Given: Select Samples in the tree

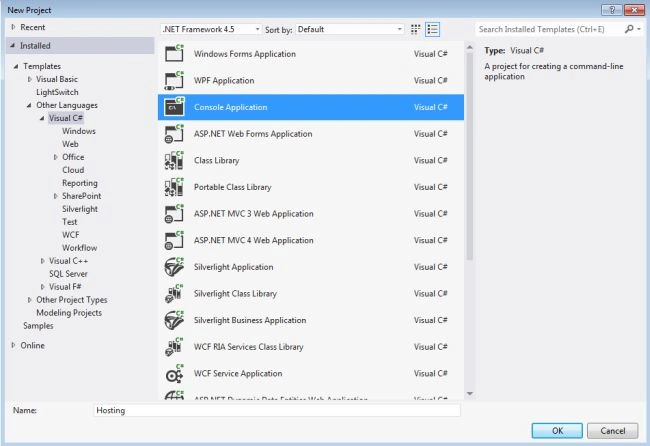Looking at the screenshot, I should 38,326.
